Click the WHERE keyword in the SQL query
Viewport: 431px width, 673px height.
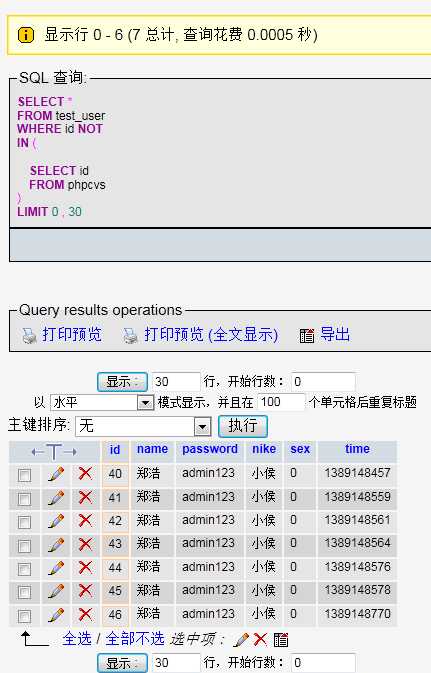point(39,129)
